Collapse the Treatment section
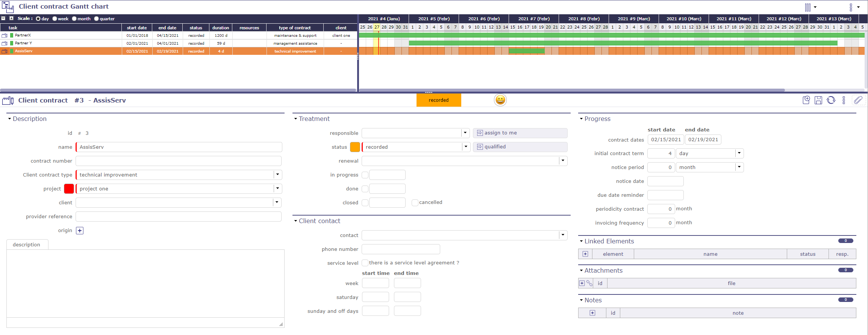The width and height of the screenshot is (868, 335). pos(295,119)
